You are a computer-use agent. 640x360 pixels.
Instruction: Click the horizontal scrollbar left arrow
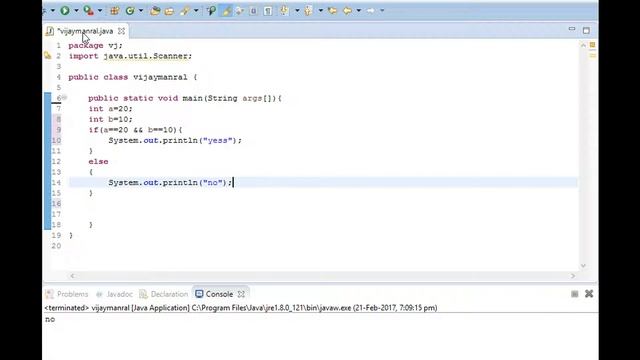72,276
